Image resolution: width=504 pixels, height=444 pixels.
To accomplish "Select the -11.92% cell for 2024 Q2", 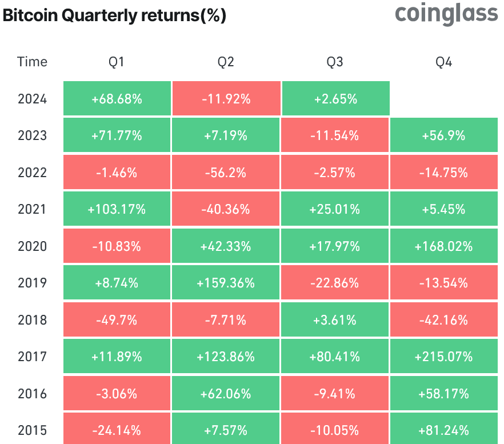I will point(226,99).
